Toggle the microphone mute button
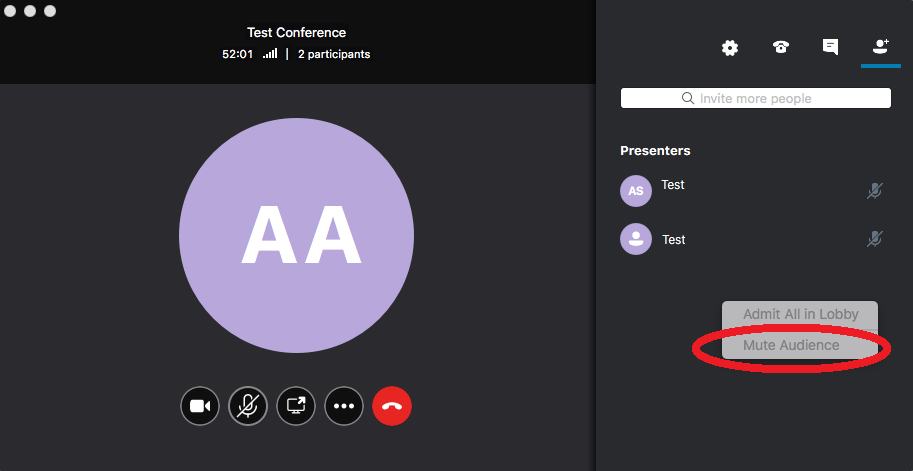The width and height of the screenshot is (913, 471). click(248, 406)
